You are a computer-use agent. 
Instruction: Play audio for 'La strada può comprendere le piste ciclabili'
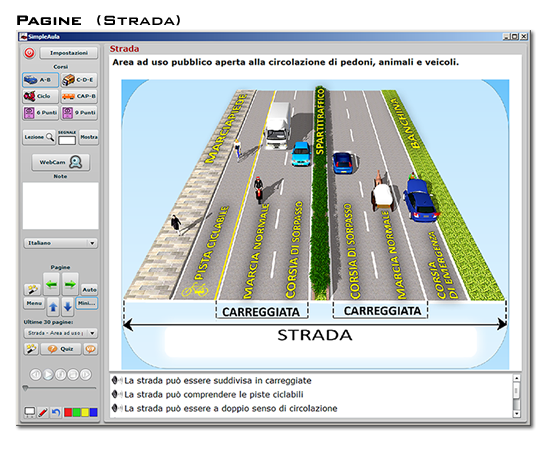click(117, 395)
